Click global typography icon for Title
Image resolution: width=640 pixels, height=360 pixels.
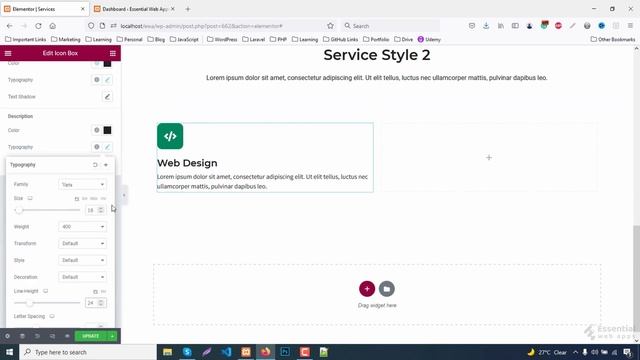tap(97, 80)
